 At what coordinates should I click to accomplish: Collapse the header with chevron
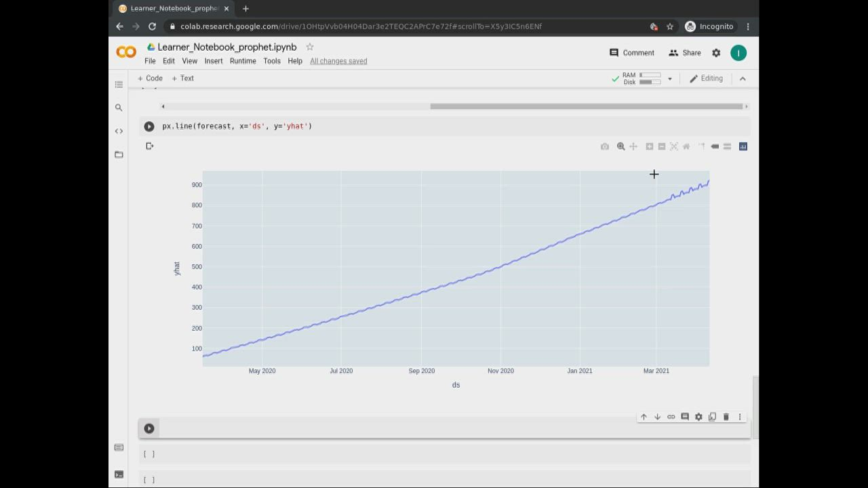[743, 79]
